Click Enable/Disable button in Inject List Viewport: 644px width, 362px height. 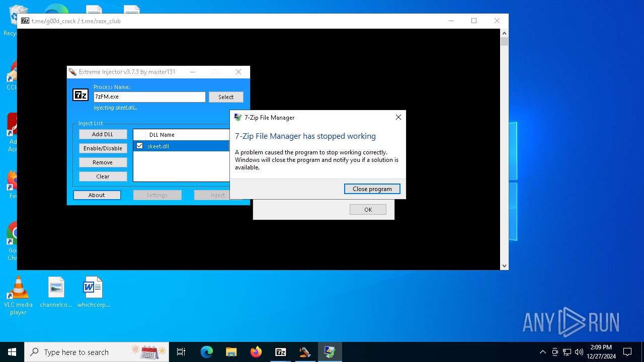tap(103, 148)
